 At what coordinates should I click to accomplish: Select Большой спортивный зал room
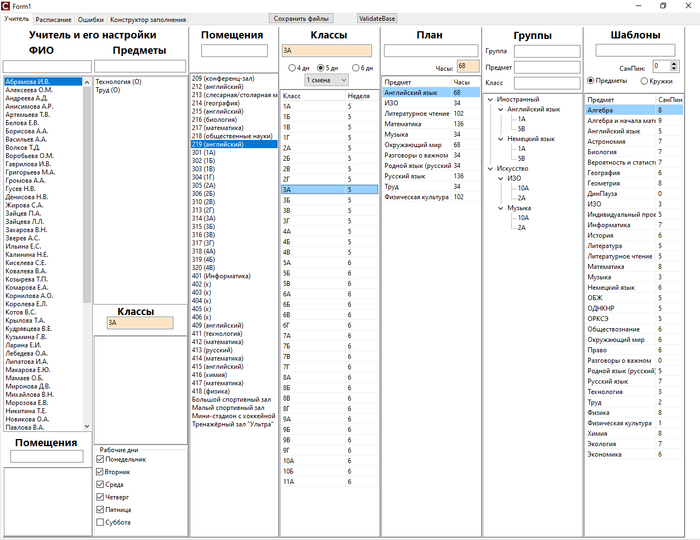tap(231, 399)
